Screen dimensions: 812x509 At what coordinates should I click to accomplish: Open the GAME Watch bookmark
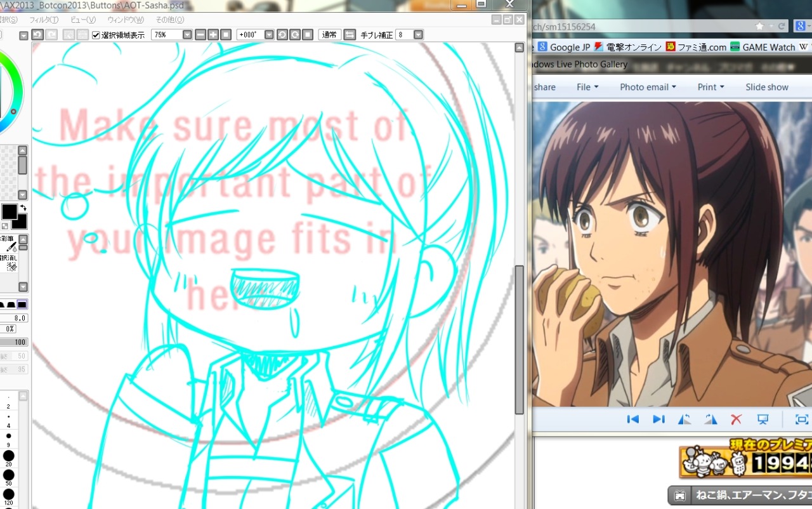pos(763,47)
